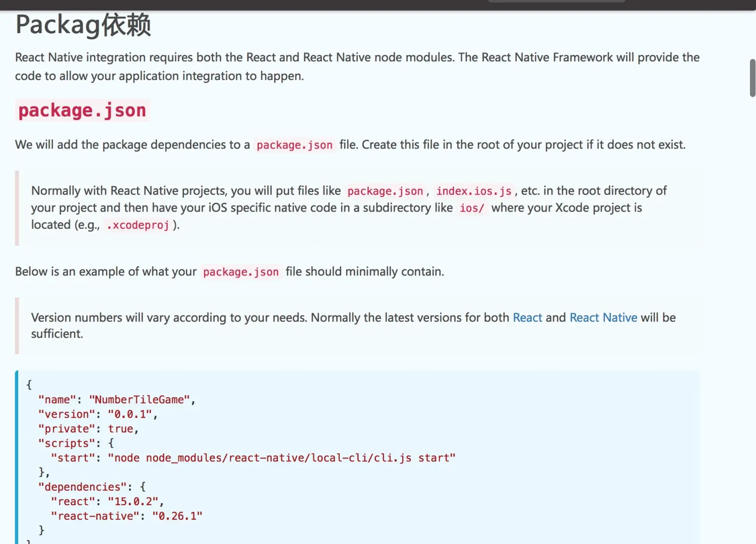Click inline code ios/ in the note
This screenshot has height=544, width=756.
[472, 208]
